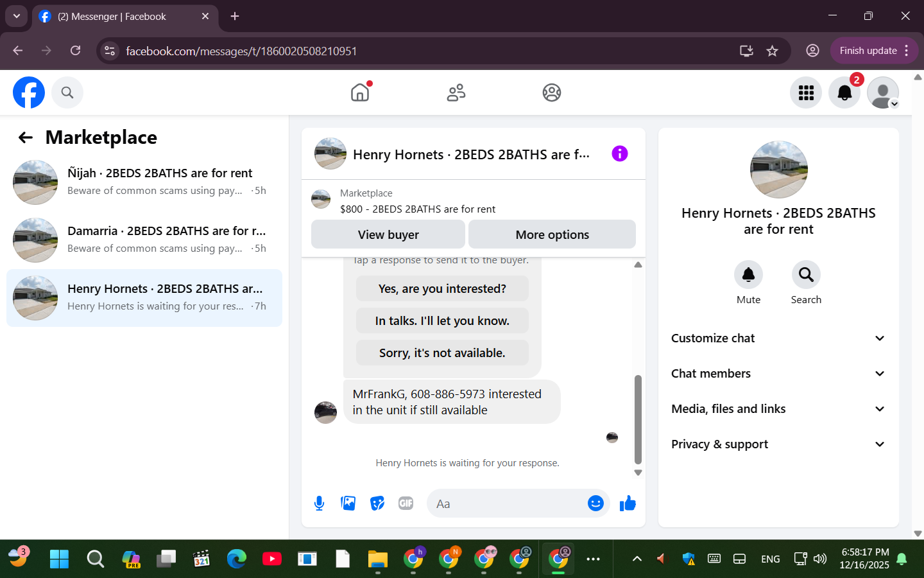This screenshot has height=578, width=924.
Task: Open the account profile menu avatar
Action: 883,92
